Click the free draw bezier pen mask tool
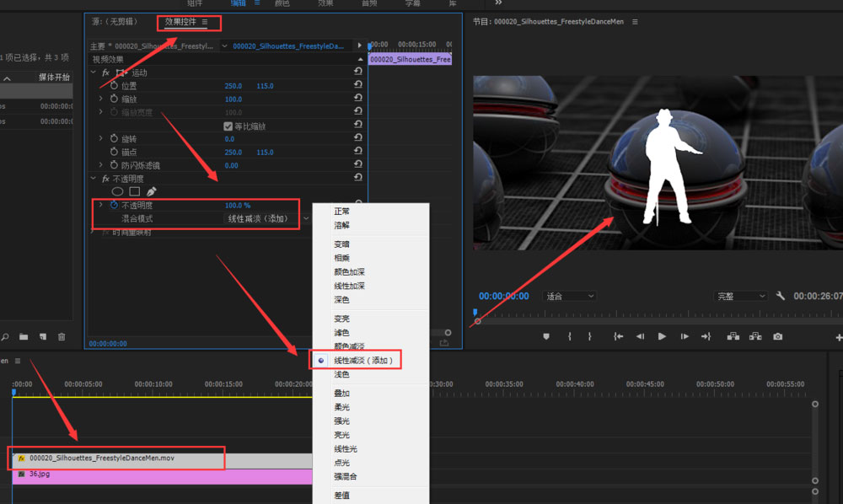The height and width of the screenshot is (504, 843). [152, 191]
